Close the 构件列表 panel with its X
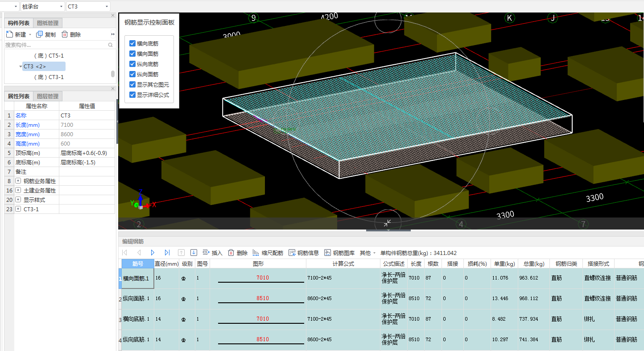 (x=113, y=15)
